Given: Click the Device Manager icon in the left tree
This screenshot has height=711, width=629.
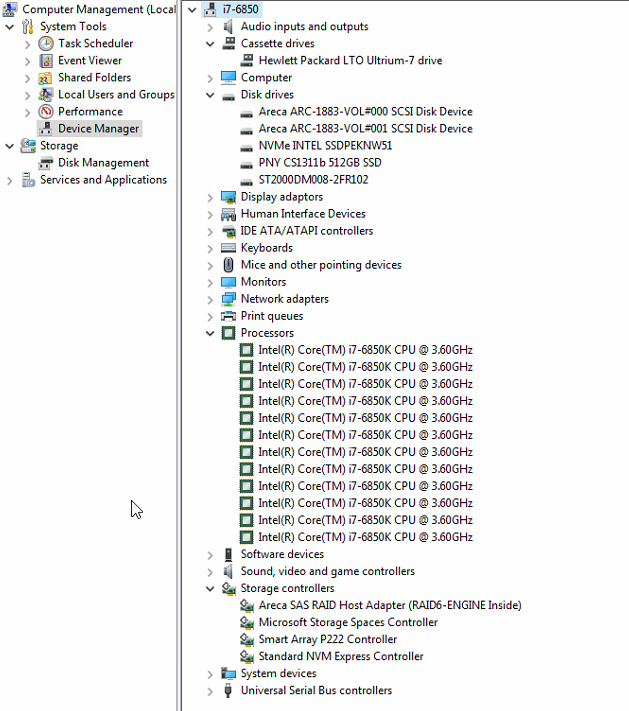Looking at the screenshot, I should point(46,129).
